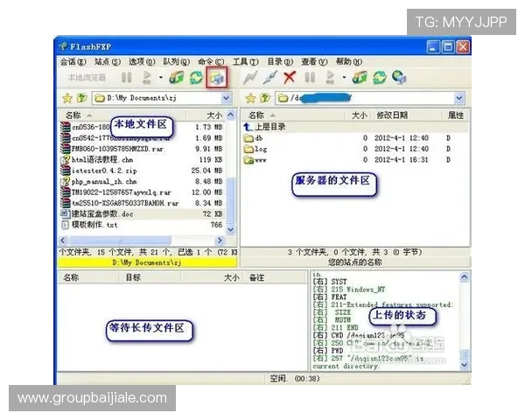
Task: Click log panel scroll down arrow
Action: click(x=464, y=364)
